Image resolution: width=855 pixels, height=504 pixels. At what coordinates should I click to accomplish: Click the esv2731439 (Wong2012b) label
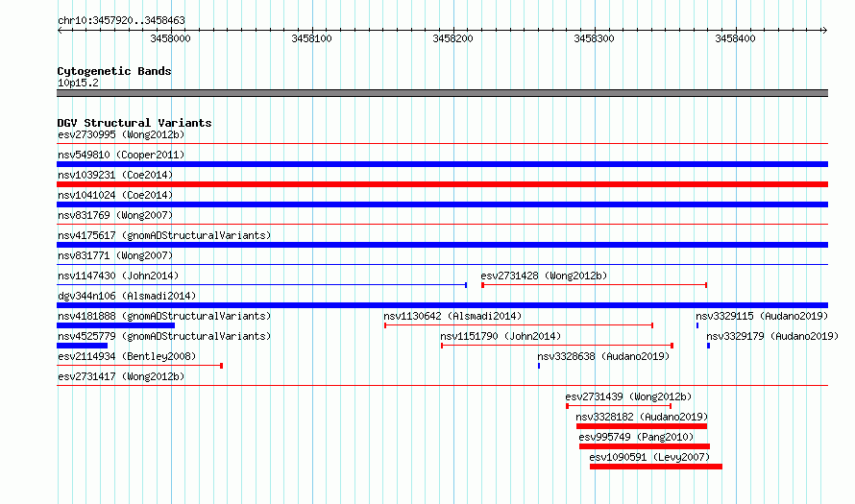click(628, 396)
